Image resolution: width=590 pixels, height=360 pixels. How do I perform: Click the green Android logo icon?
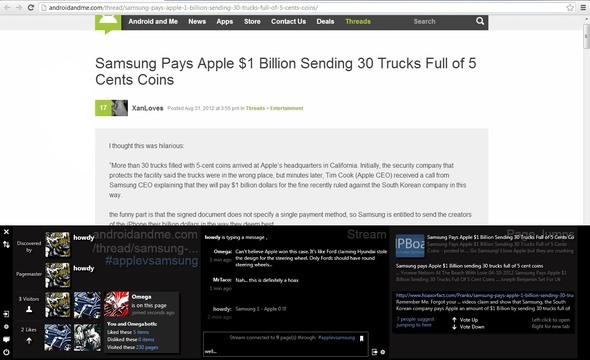pyautogui.click(x=108, y=23)
